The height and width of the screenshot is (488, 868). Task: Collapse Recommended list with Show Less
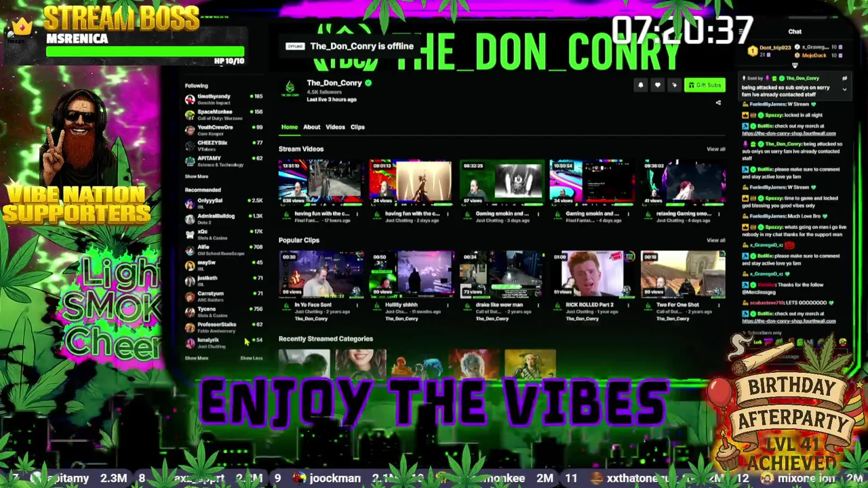pos(251,358)
